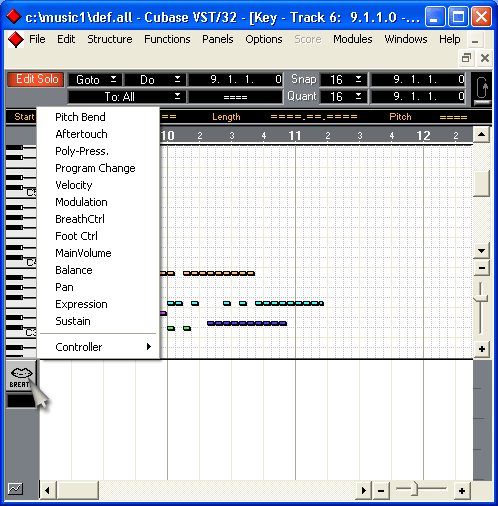Click the long cyan note strip
Screen dimensions: 498x506
click(x=289, y=303)
